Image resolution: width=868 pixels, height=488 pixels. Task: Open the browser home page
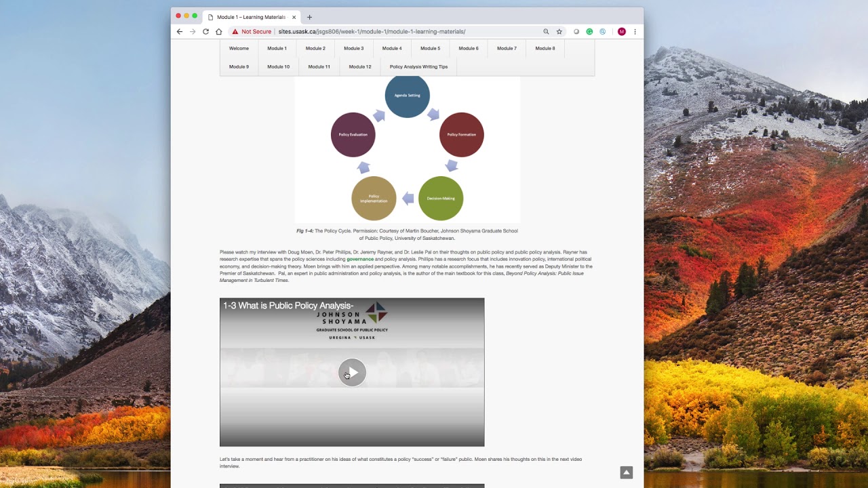coord(219,31)
